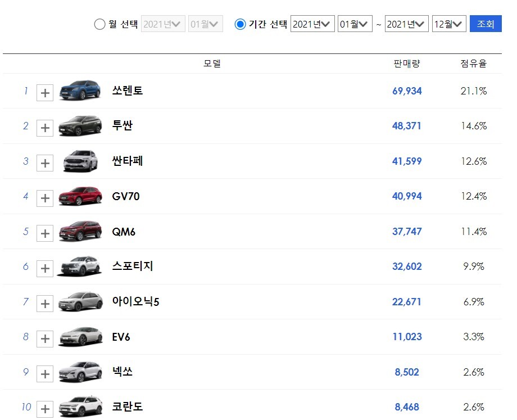517x420 pixels.
Task: Click the 조회 search button
Action: coord(486,24)
